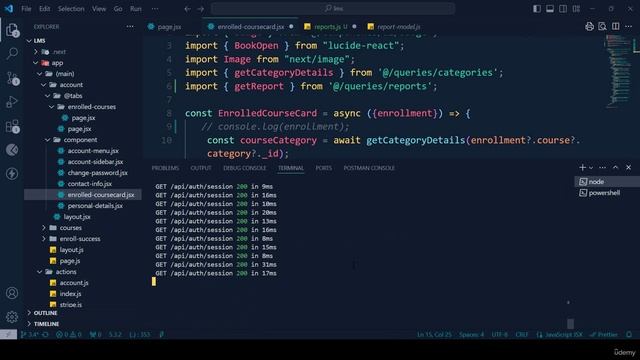
Task: Open editor more actions ellipsis
Action: (629, 27)
